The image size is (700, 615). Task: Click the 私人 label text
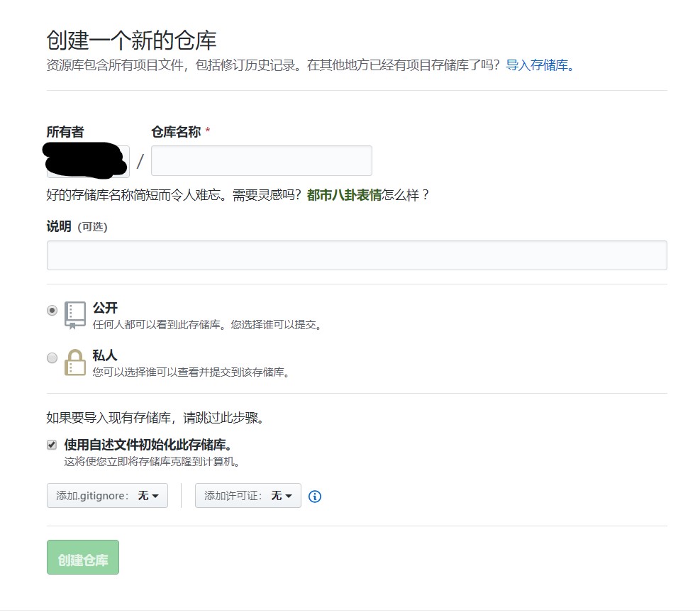point(105,355)
